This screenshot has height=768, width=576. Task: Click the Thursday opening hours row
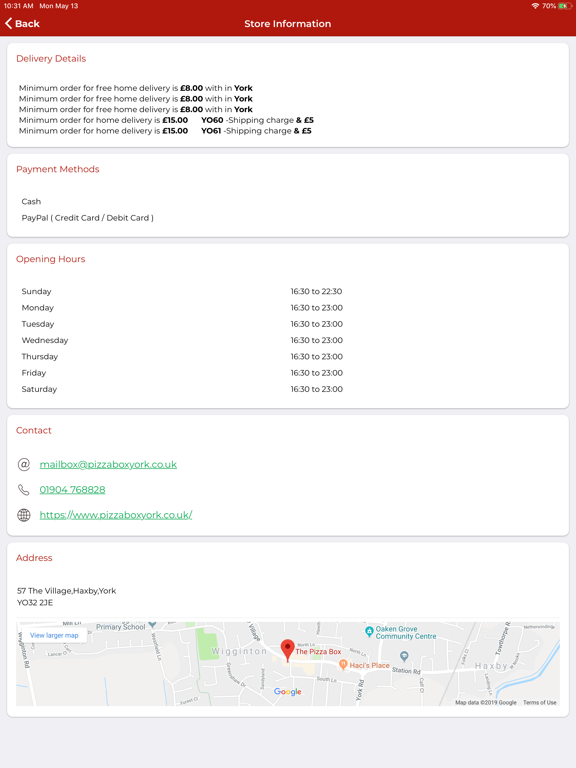pyautogui.click(x=288, y=357)
